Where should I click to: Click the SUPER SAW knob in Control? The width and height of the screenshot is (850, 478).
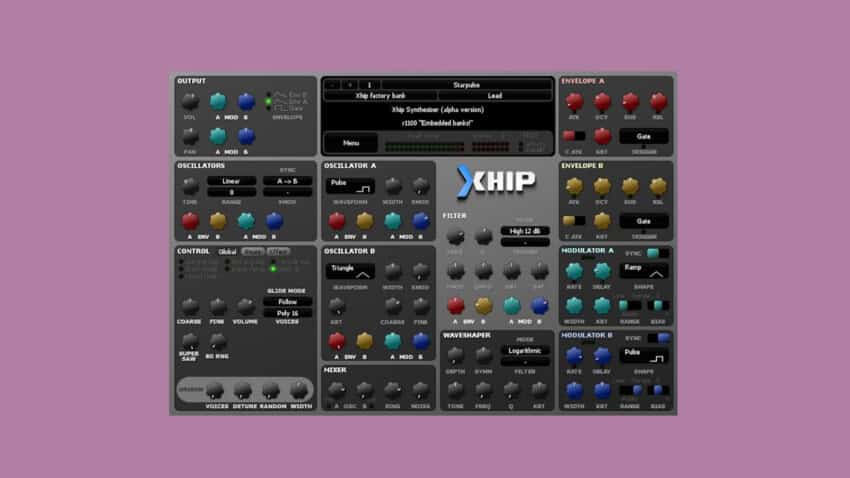pyautogui.click(x=190, y=341)
